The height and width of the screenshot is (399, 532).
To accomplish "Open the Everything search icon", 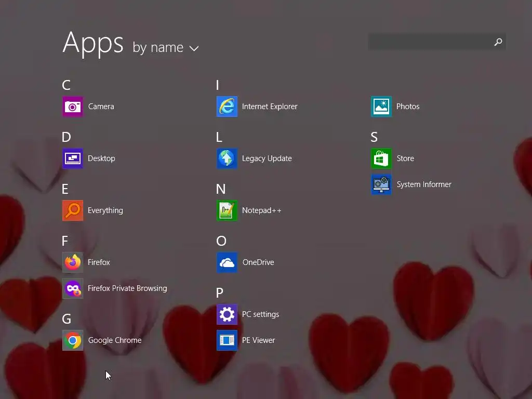I will 73,210.
